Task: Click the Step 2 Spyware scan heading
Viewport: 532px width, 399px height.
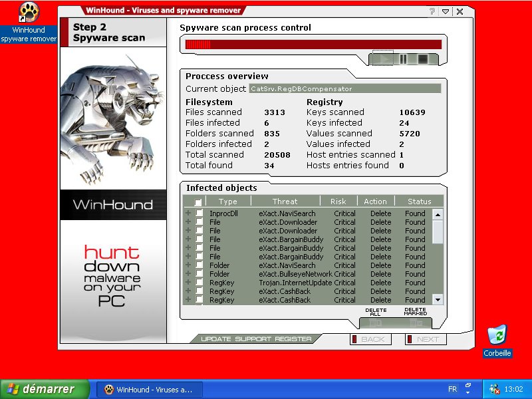Action: (109, 32)
